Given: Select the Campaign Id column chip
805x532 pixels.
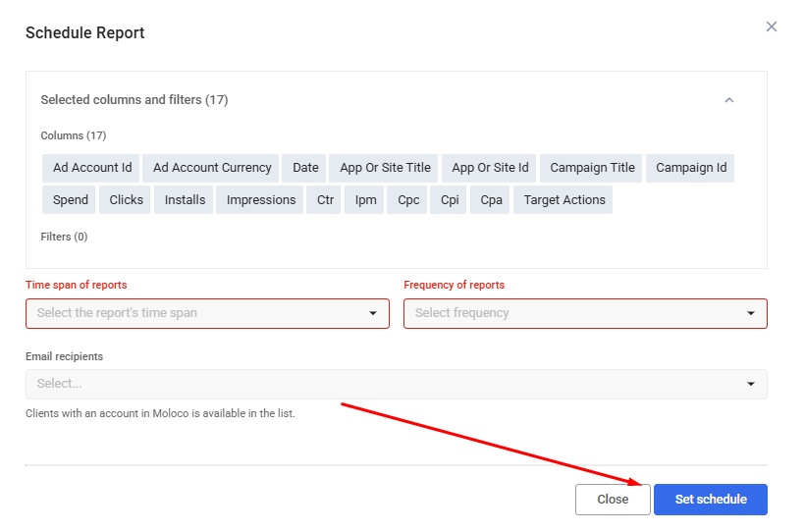Looking at the screenshot, I should click(691, 168).
